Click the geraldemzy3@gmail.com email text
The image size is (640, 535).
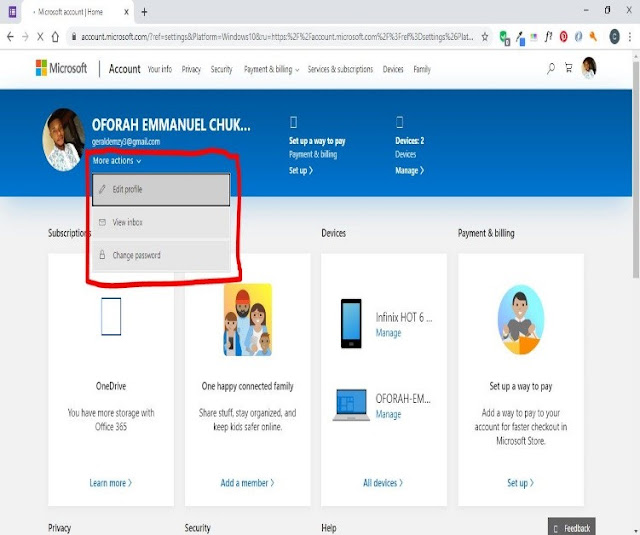126,142
